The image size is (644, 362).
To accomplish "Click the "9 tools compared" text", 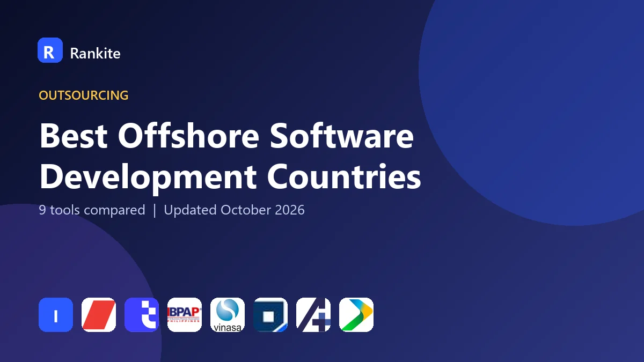I will pyautogui.click(x=92, y=210).
